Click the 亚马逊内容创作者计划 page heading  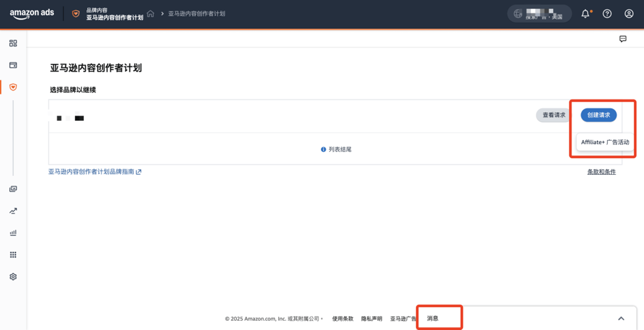pyautogui.click(x=96, y=68)
